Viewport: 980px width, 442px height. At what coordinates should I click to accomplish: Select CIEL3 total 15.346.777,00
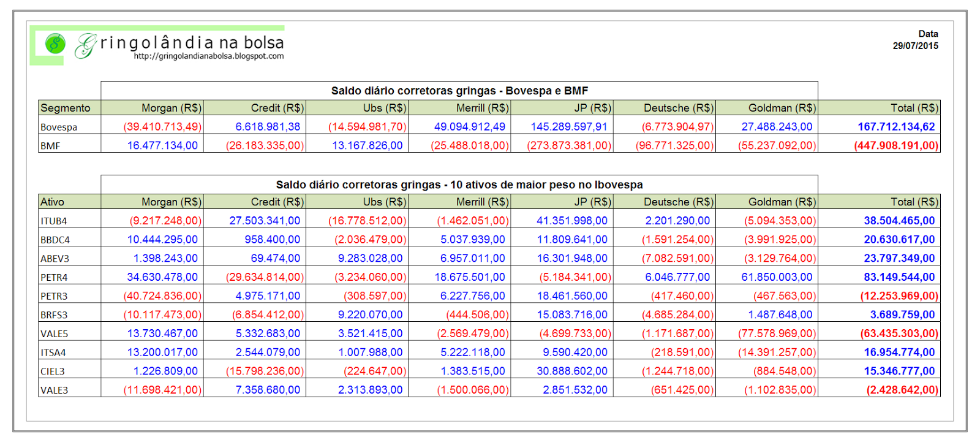click(x=899, y=372)
